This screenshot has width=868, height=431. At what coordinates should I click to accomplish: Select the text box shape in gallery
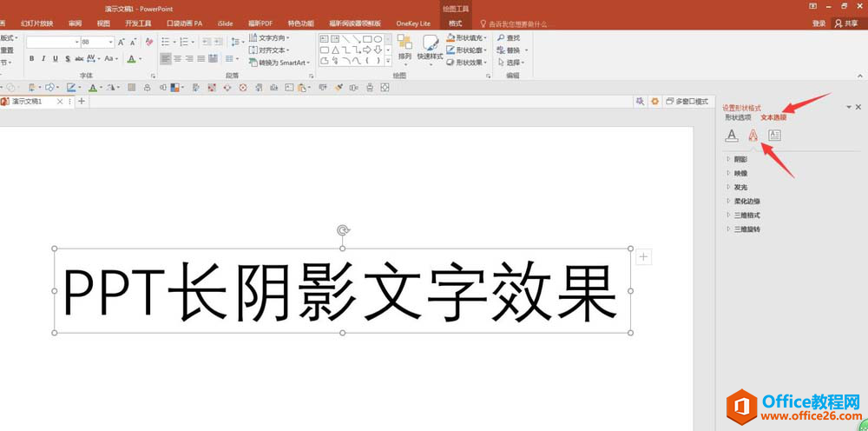pyautogui.click(x=325, y=39)
